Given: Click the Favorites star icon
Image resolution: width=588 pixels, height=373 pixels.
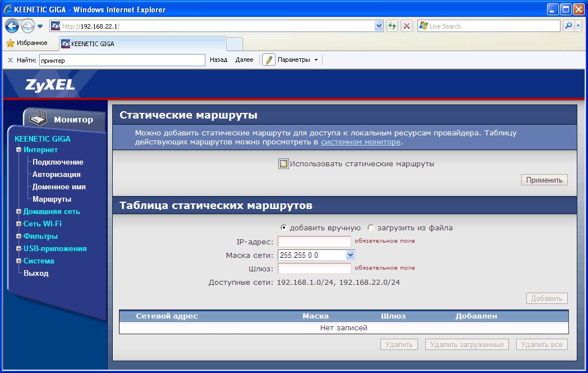Looking at the screenshot, I should 10,43.
